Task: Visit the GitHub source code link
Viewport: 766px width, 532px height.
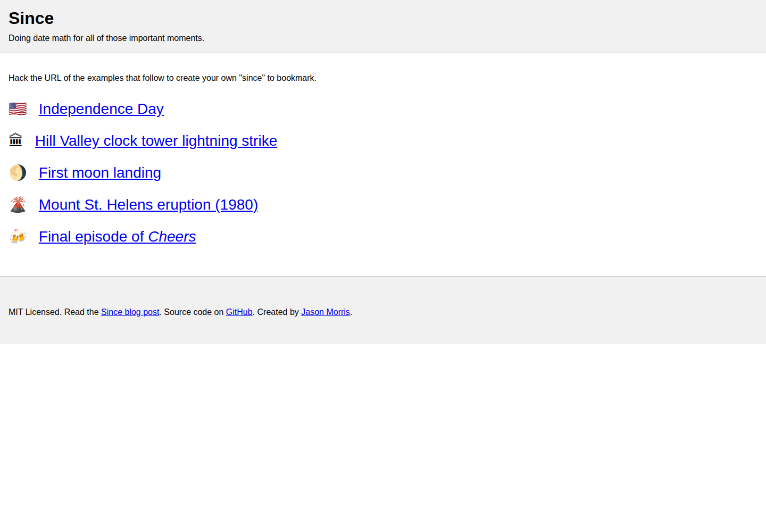Action: 239,312
